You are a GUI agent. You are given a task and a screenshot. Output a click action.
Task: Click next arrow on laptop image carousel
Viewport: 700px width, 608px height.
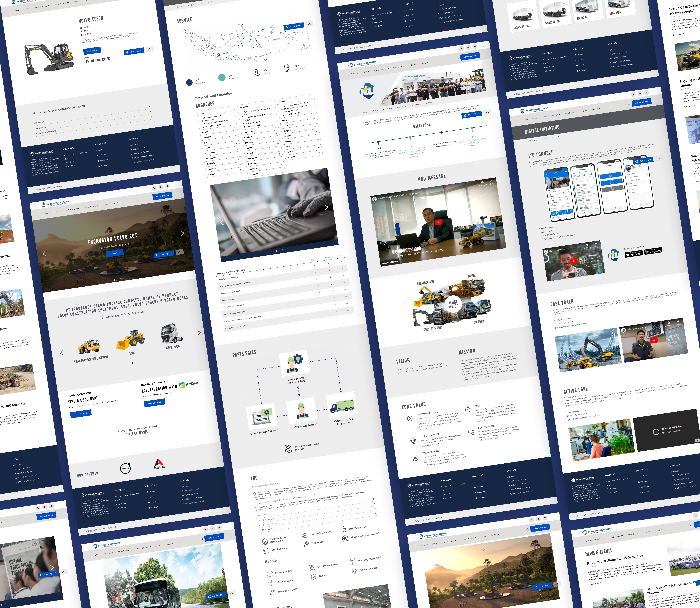pos(326,207)
